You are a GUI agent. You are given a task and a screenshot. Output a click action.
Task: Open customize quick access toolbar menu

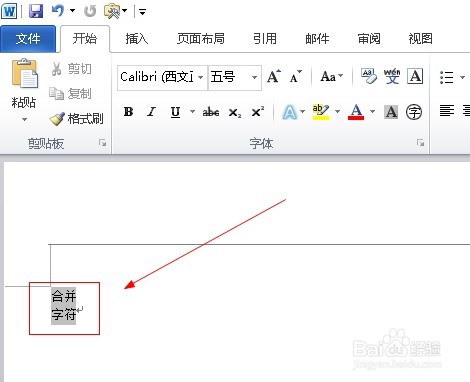142,12
